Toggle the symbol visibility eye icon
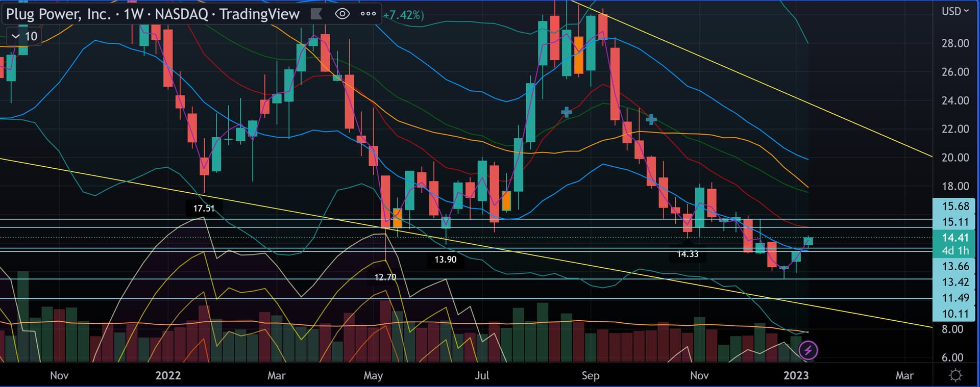Viewport: 980px width, 387px height. tap(342, 14)
